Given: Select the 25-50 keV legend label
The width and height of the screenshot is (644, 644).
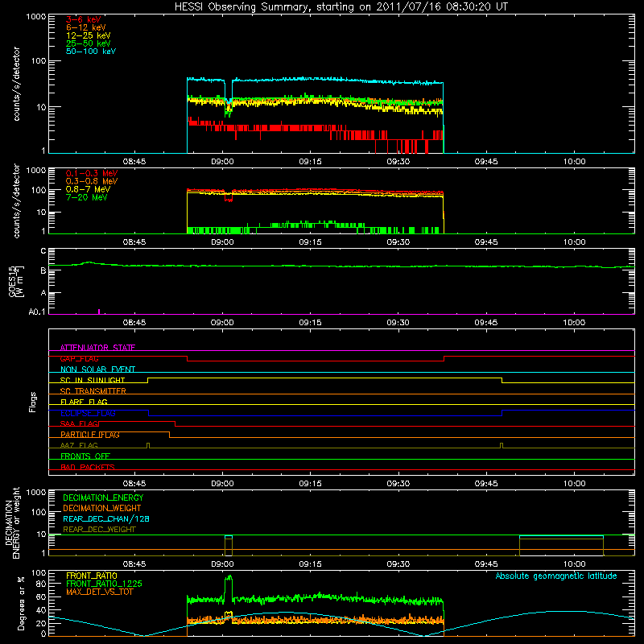Looking at the screenshot, I should coord(89,43).
